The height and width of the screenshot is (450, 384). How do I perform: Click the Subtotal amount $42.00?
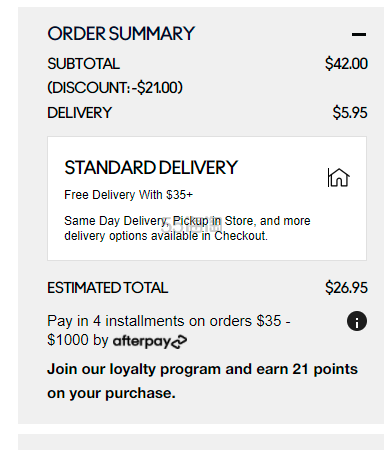346,64
